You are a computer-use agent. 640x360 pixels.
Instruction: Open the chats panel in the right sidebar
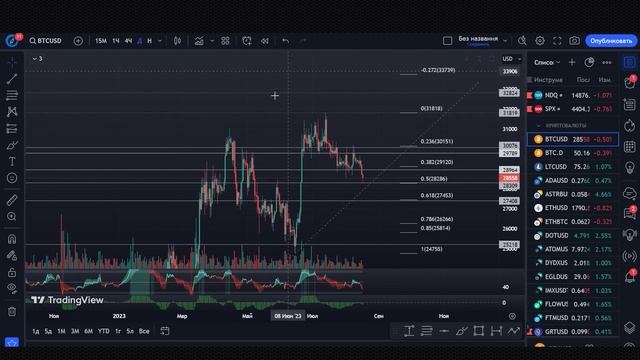click(629, 213)
